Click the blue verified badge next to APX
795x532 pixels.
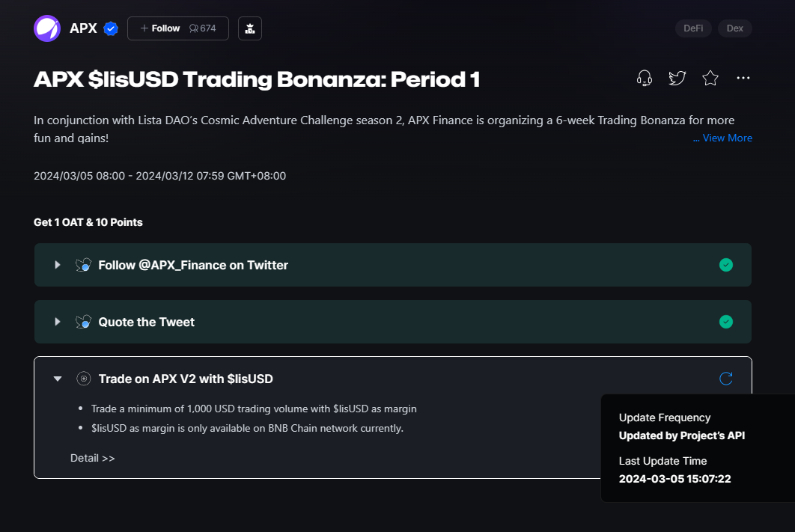tap(111, 28)
